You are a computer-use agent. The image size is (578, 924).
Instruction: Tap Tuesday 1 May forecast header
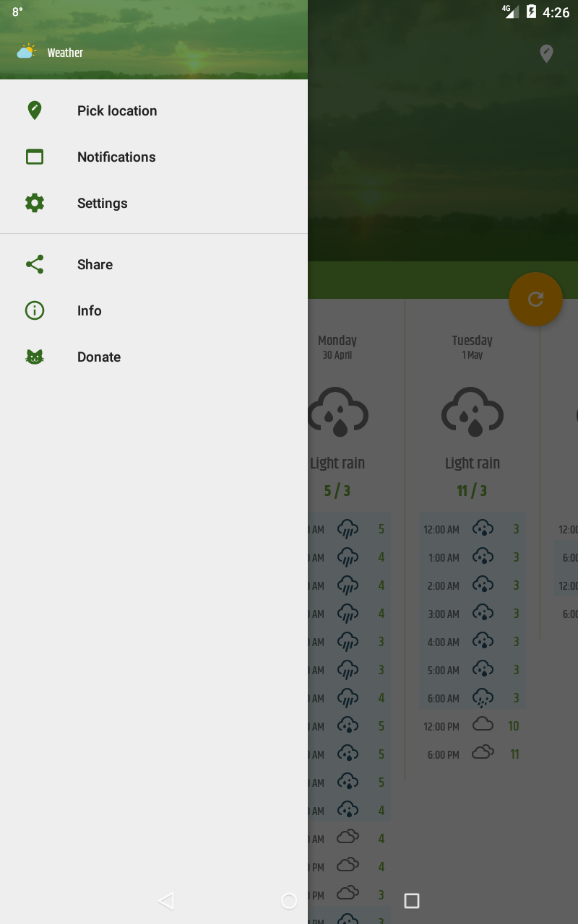point(473,346)
